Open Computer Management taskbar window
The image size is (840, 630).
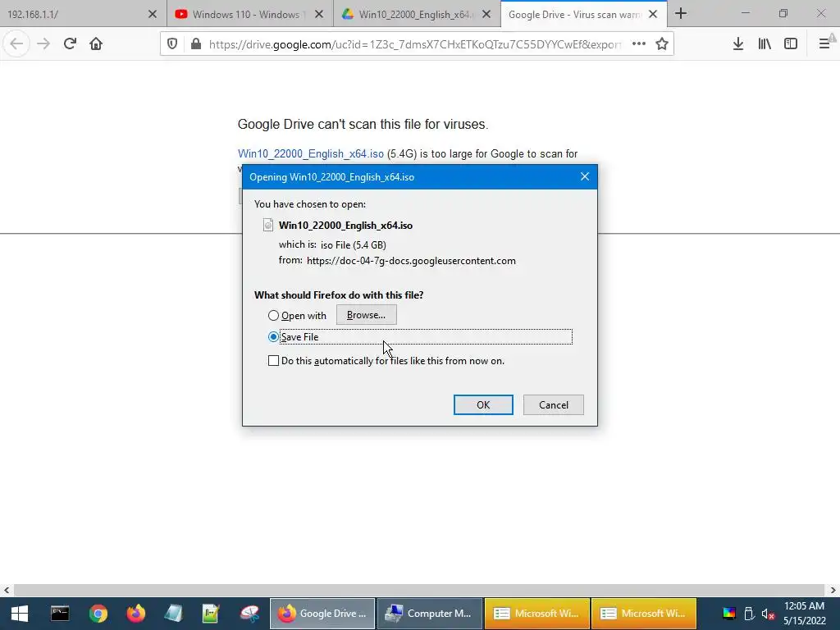pos(430,614)
